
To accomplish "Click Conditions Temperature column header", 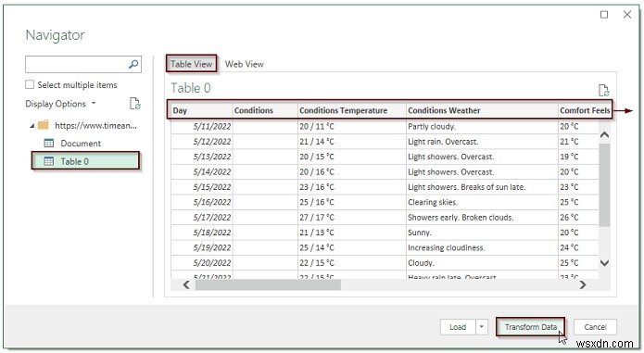I will click(352, 110).
